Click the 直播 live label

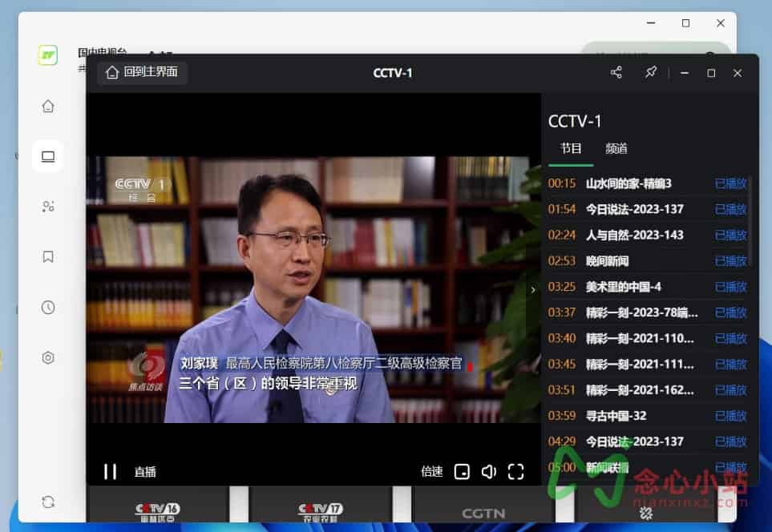coord(145,472)
